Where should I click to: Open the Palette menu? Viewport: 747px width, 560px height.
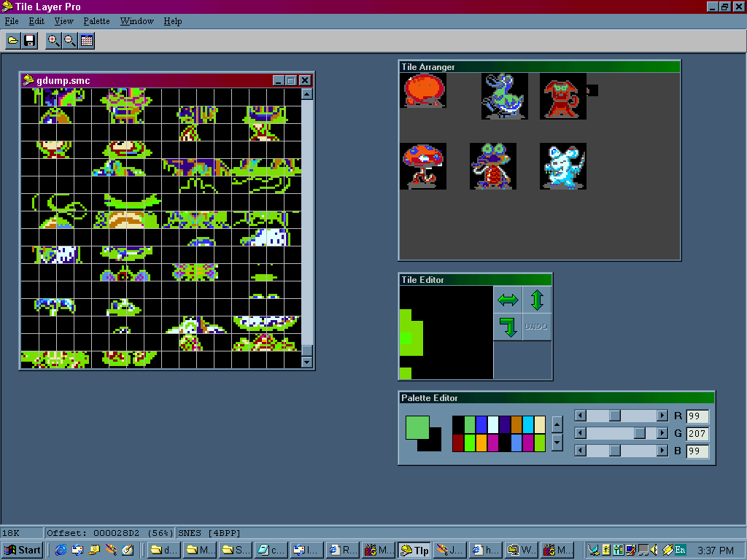coord(96,21)
